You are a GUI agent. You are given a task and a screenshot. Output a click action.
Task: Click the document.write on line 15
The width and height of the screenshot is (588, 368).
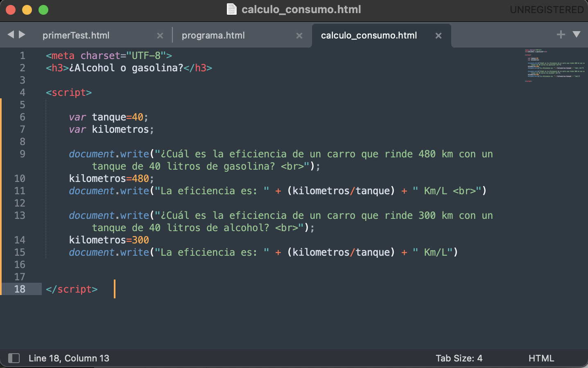109,252
